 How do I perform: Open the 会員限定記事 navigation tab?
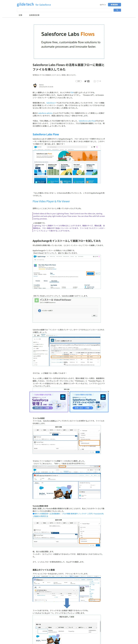pyautogui.click(x=34, y=15)
